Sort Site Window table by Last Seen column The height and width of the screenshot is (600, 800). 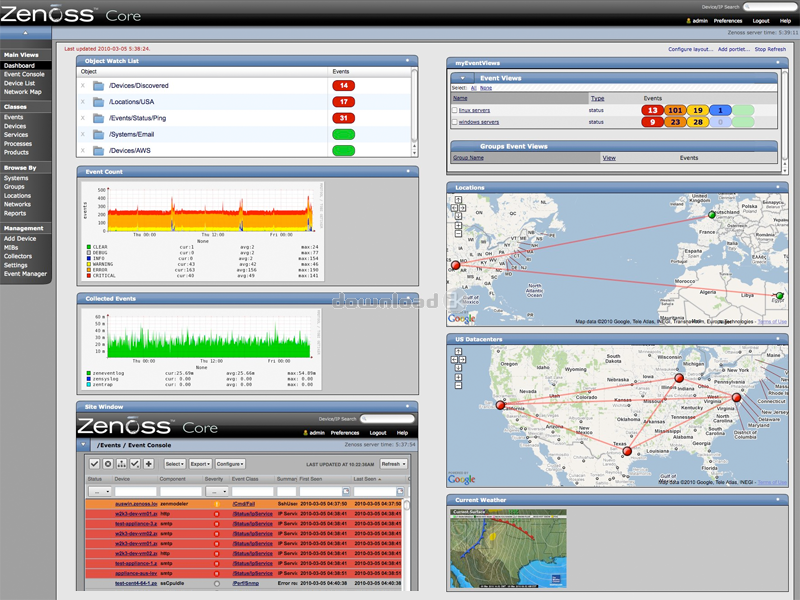pos(365,479)
